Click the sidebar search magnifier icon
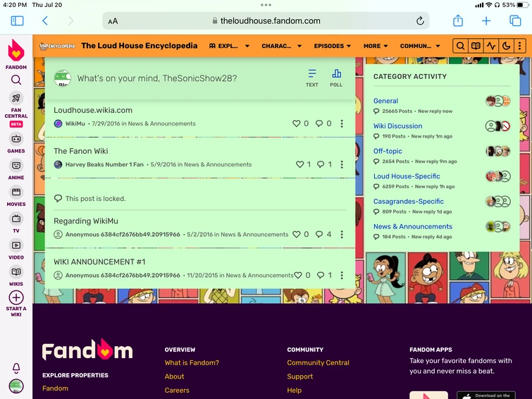Image resolution: width=532 pixels, height=399 pixels. 16,80
